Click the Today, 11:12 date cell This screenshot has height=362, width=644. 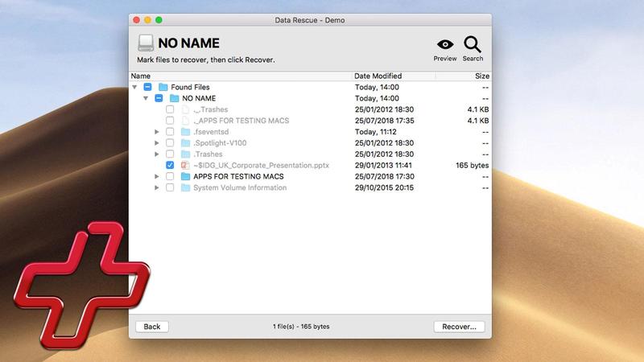pos(376,132)
